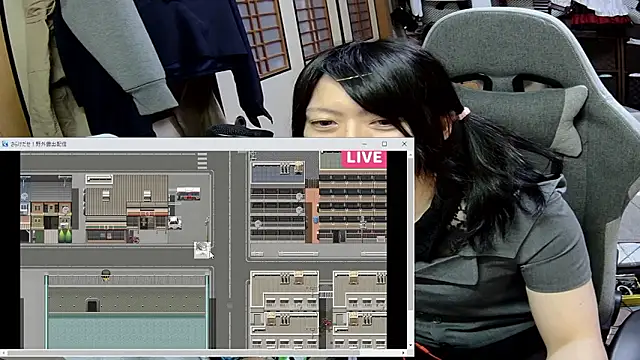
Task: Click the dark doorway of the lower-left building
Action: (93, 305)
